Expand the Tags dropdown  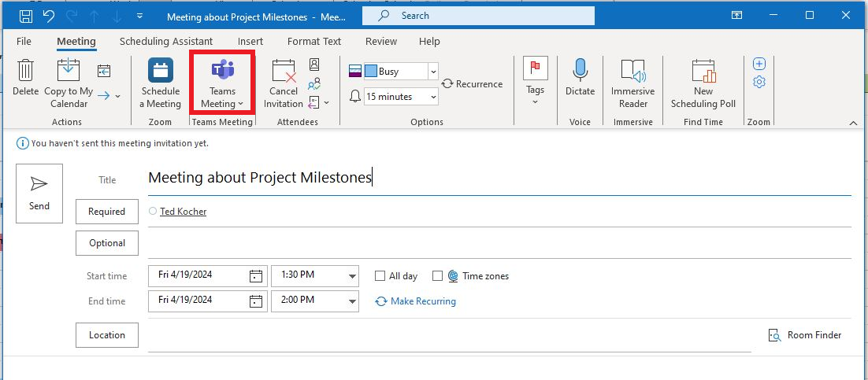[x=536, y=101]
